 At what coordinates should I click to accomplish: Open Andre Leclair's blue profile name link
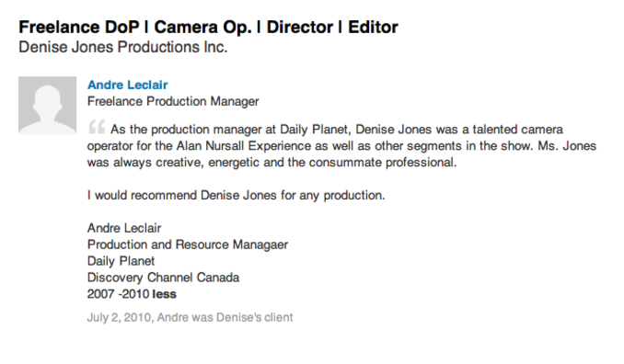tap(127, 85)
